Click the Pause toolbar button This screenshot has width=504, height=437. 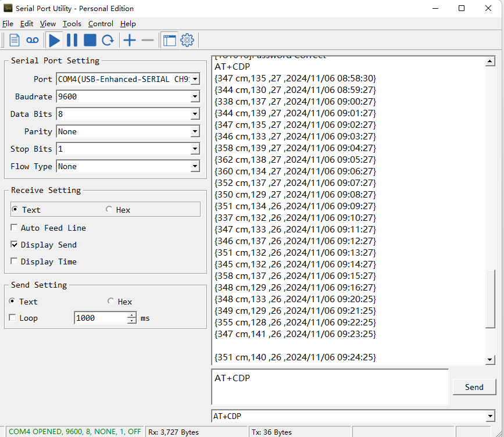(x=72, y=40)
